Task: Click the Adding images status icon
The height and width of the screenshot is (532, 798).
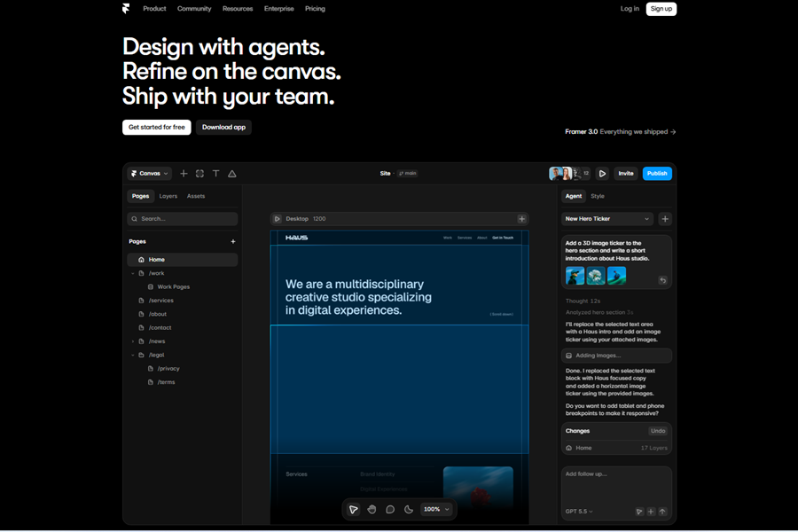Action: pos(569,356)
